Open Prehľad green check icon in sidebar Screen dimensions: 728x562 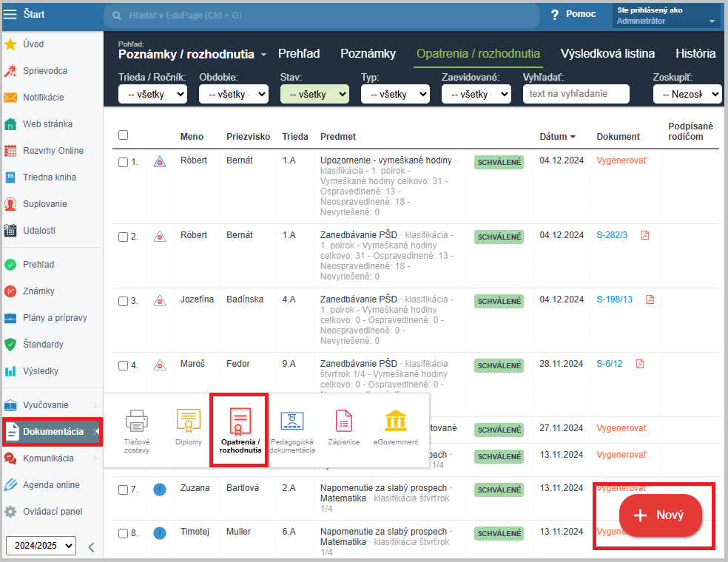[x=10, y=265]
